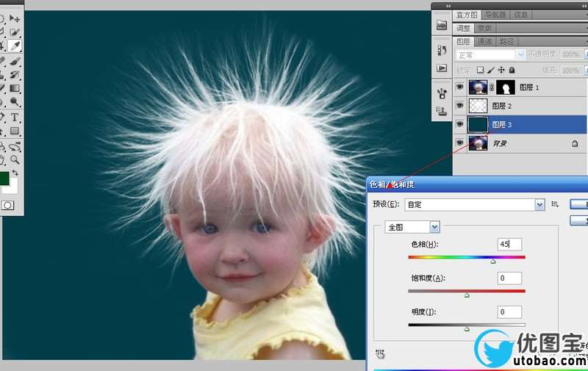
Task: Switch to the 蒙版 tab
Action: coord(485,29)
